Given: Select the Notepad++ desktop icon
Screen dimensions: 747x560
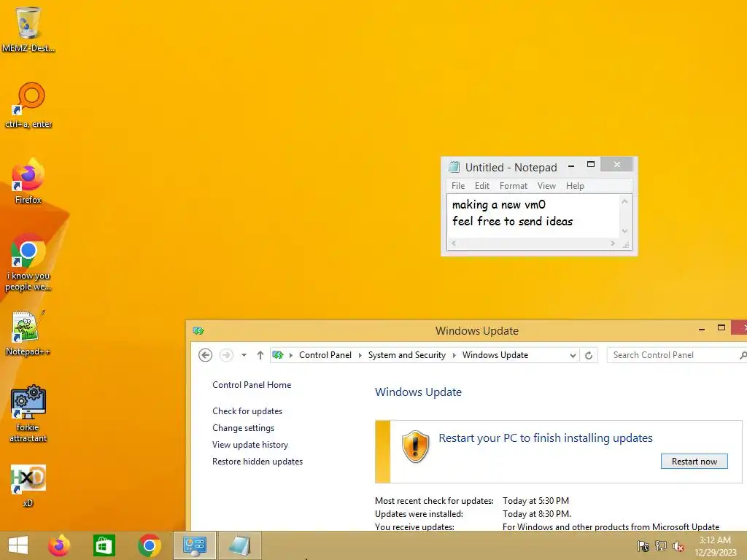Looking at the screenshot, I should point(28,333).
